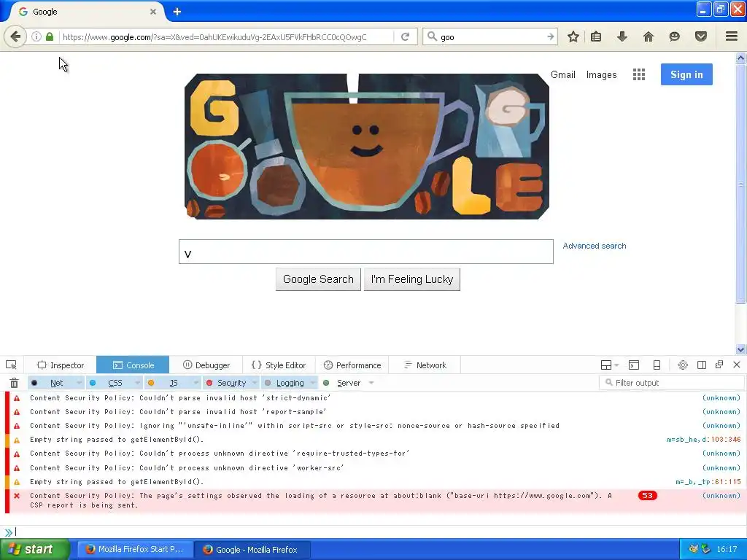Expand the Security filter dropdown arrow
The image size is (747, 560).
pyautogui.click(x=255, y=383)
